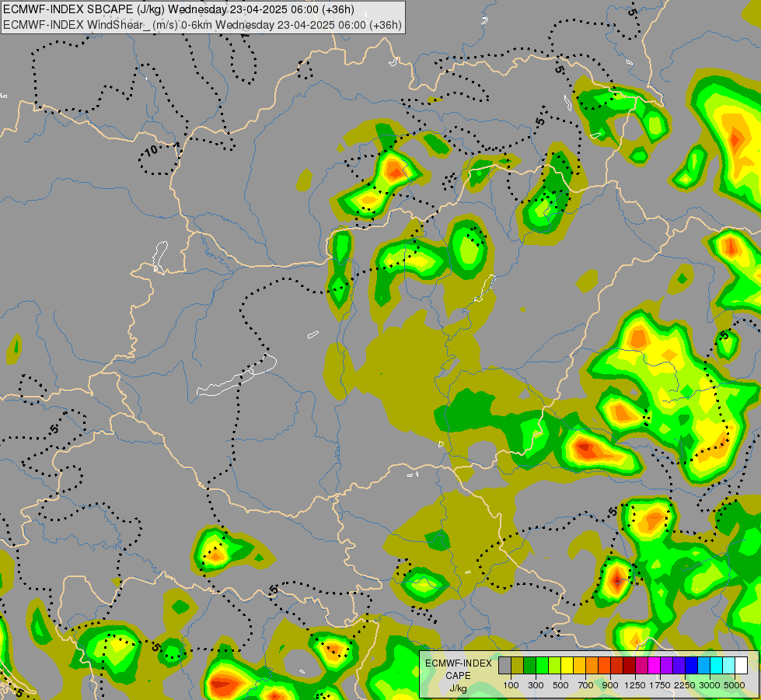Click the legend value '1750'
Image resolution: width=761 pixels, height=700 pixels.
[x=660, y=685]
